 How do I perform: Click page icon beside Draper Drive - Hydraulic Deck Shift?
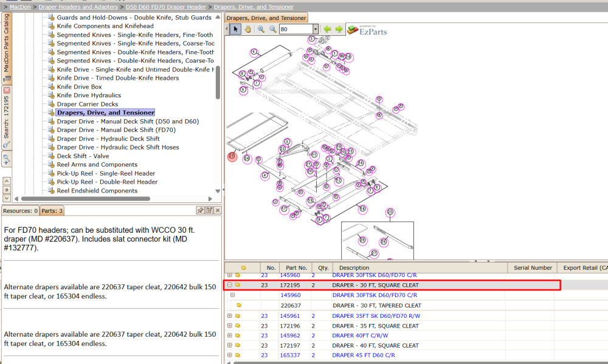pos(51,139)
